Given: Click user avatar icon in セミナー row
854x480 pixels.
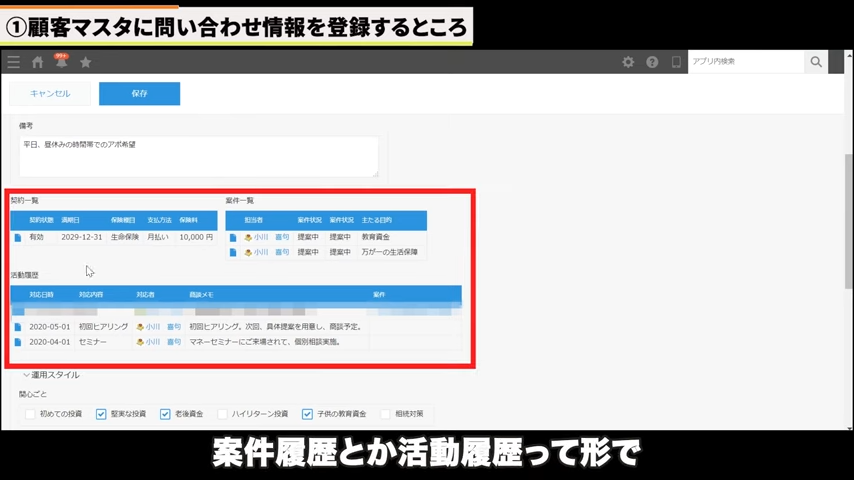Looking at the screenshot, I should pyautogui.click(x=140, y=342).
